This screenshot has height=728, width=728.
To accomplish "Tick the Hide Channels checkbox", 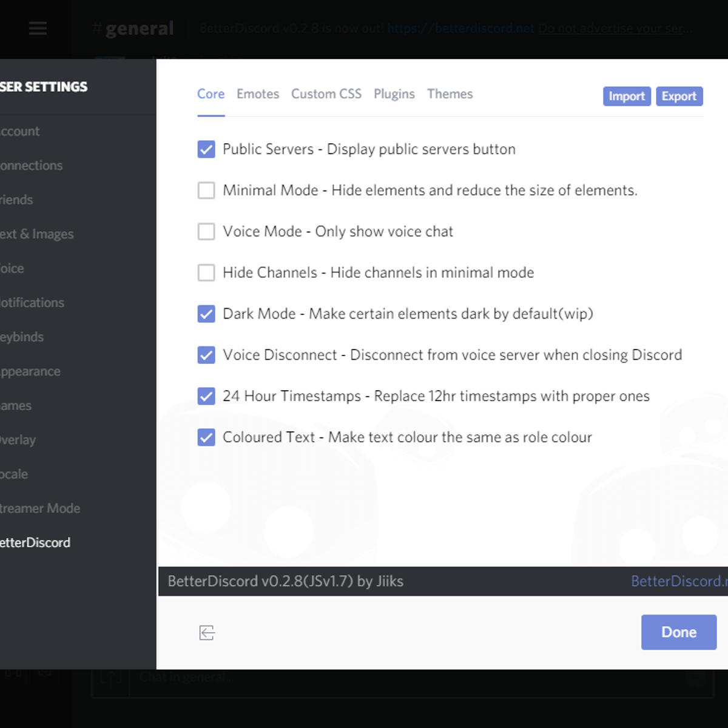I will point(206,273).
